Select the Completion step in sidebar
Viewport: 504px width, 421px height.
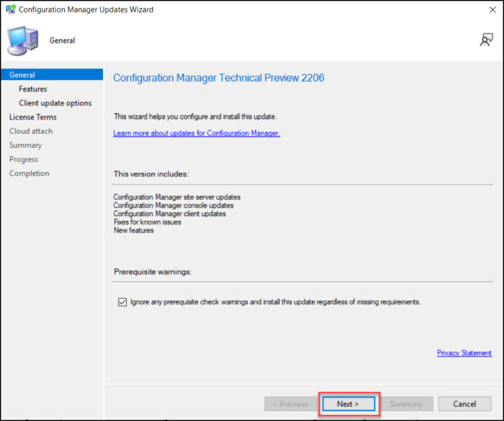30,173
